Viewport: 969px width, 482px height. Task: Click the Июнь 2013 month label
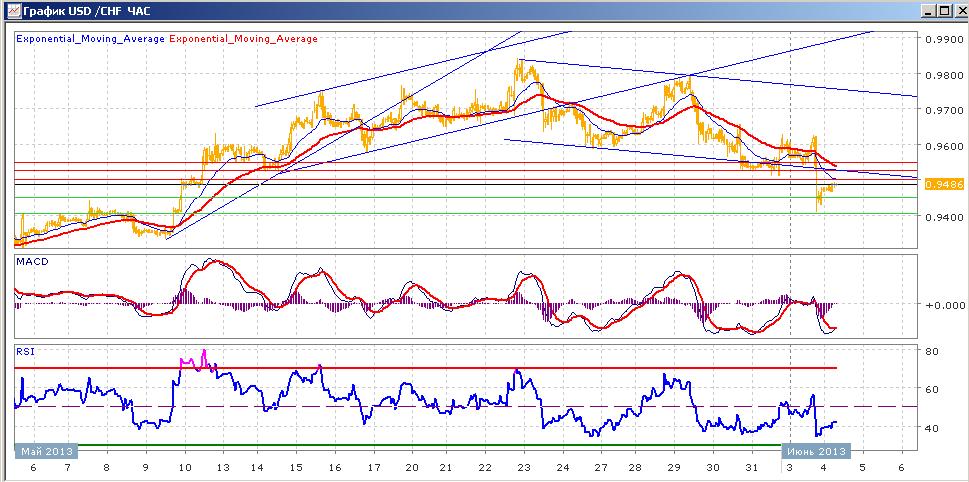click(x=818, y=450)
